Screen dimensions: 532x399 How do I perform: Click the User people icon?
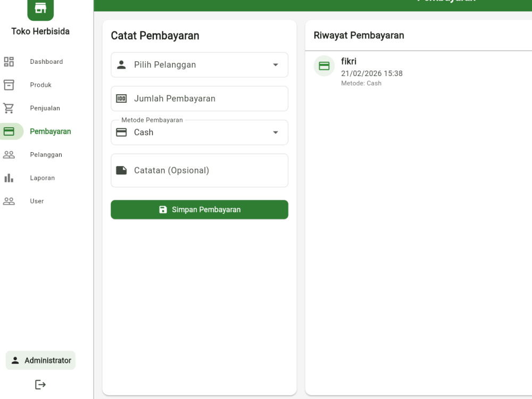(9, 201)
